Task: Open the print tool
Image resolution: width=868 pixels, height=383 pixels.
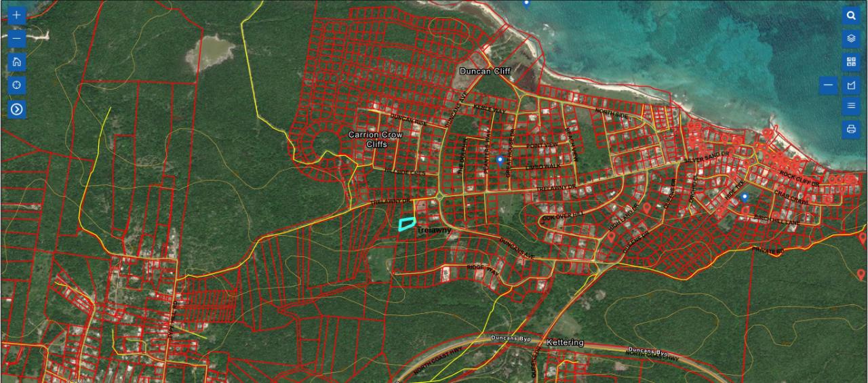Action: (x=851, y=129)
